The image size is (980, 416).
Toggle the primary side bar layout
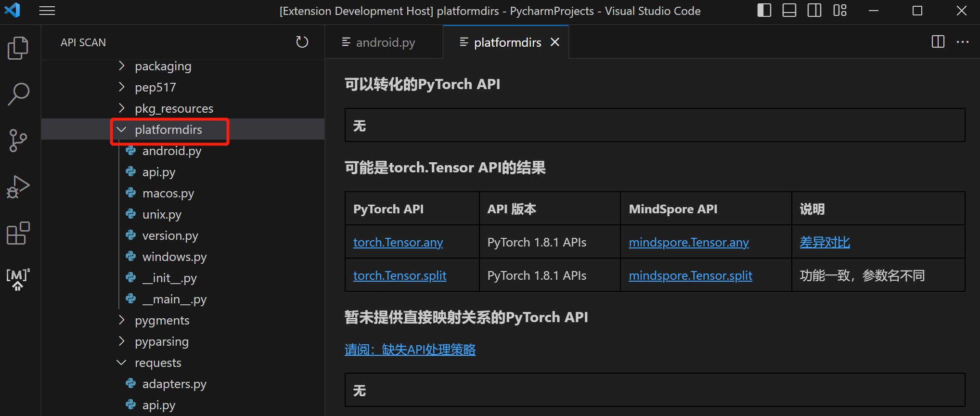tap(764, 11)
